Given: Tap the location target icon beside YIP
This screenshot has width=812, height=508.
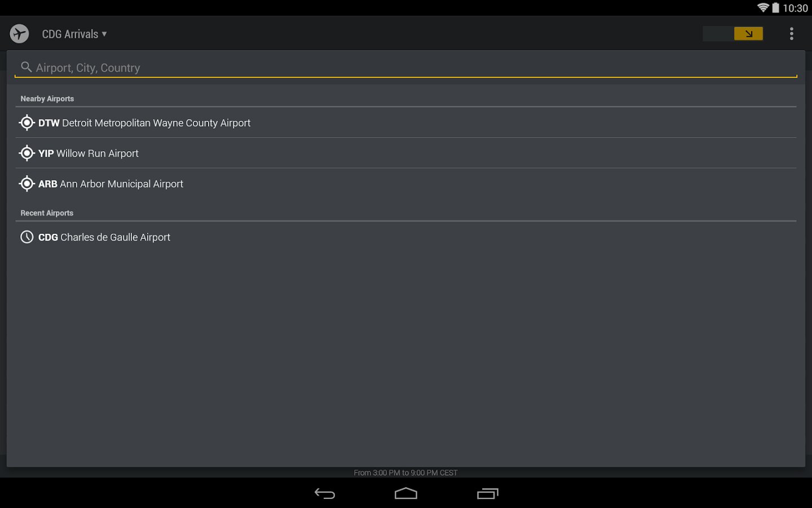Looking at the screenshot, I should click(27, 153).
